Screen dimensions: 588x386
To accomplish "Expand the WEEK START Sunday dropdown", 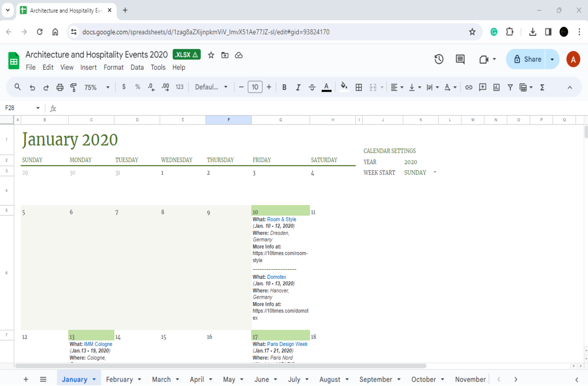I will point(435,173).
